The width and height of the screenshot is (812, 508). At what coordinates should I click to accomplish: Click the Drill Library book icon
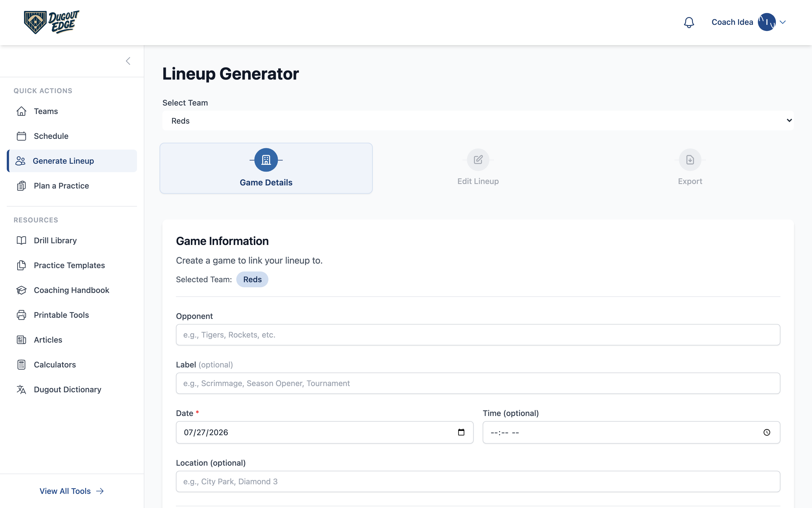pos(21,240)
